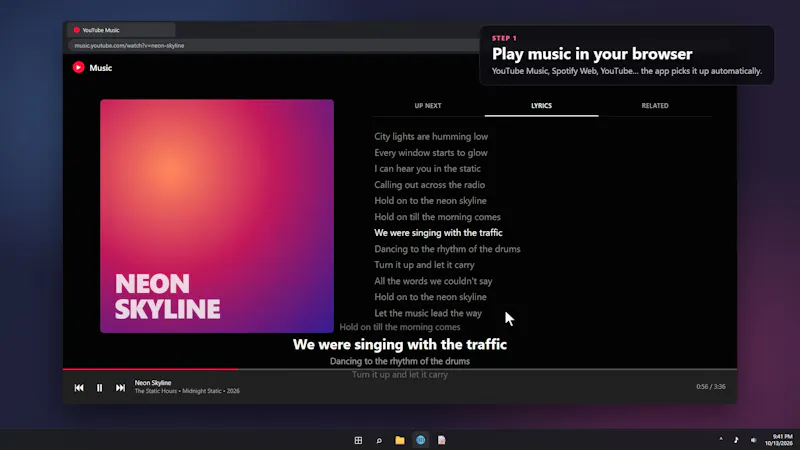Select panel lyric "Dancing to the rhythm of the drums"
Image resolution: width=800 pixels, height=450 pixels.
[x=447, y=249]
